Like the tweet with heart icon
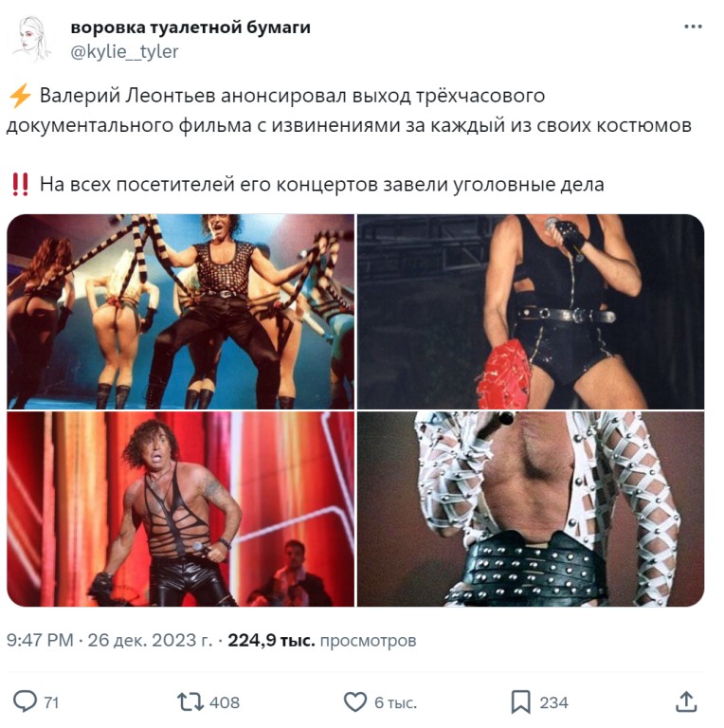This screenshot has width=724, height=728. click(x=355, y=702)
